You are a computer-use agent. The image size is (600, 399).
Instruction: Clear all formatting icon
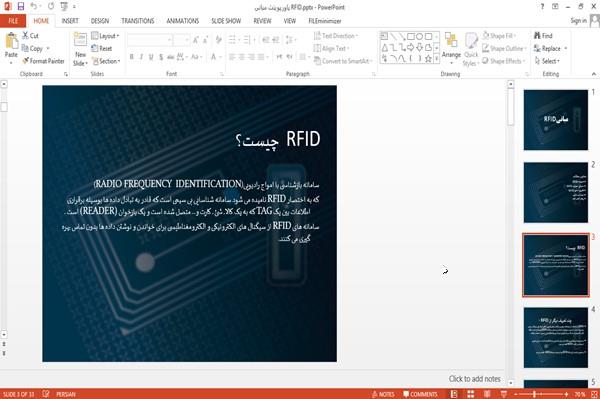218,39
